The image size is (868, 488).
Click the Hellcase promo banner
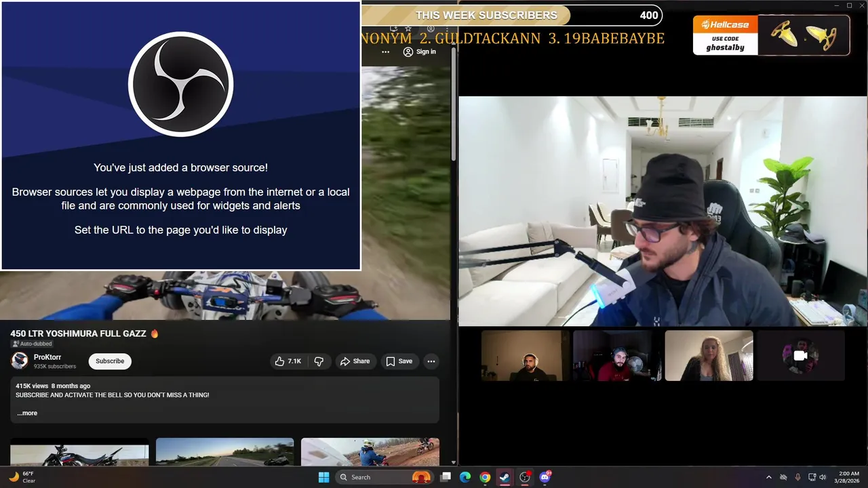[771, 35]
